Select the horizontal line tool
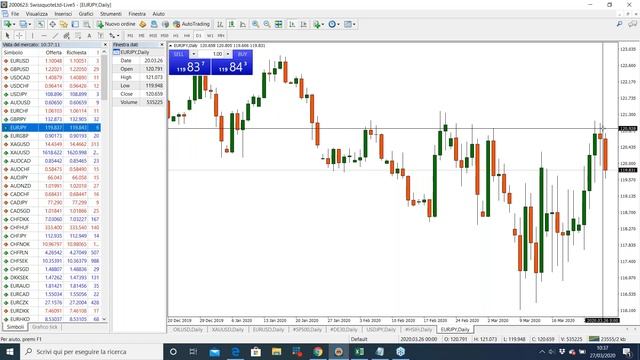The height and width of the screenshot is (360, 640). [x=44, y=36]
